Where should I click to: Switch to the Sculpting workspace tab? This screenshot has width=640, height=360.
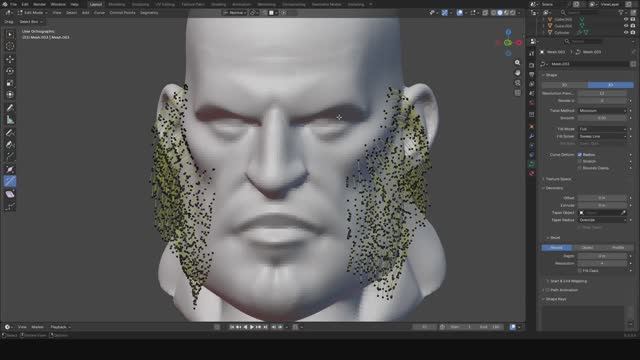coord(140,4)
